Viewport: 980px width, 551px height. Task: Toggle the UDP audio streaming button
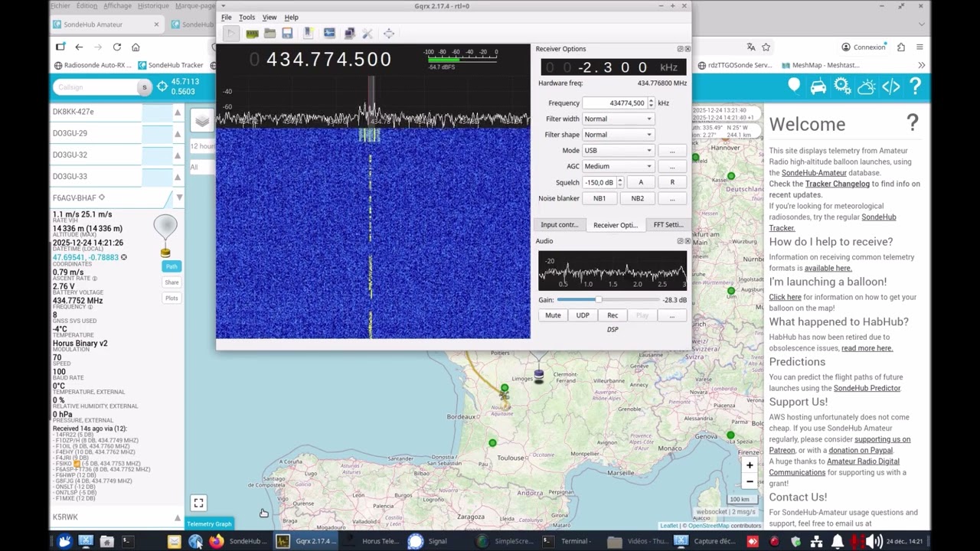(x=583, y=315)
